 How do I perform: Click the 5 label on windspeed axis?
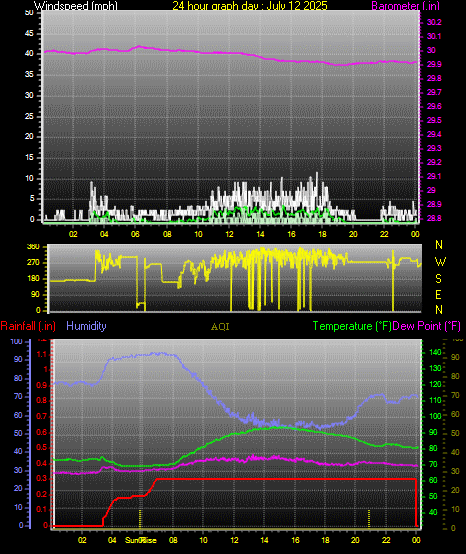pos(32,199)
